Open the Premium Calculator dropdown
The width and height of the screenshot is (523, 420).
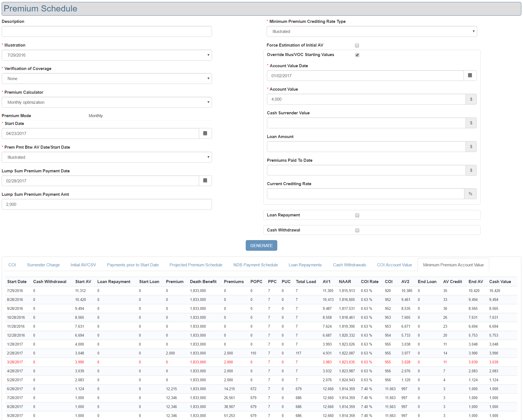tap(107, 102)
